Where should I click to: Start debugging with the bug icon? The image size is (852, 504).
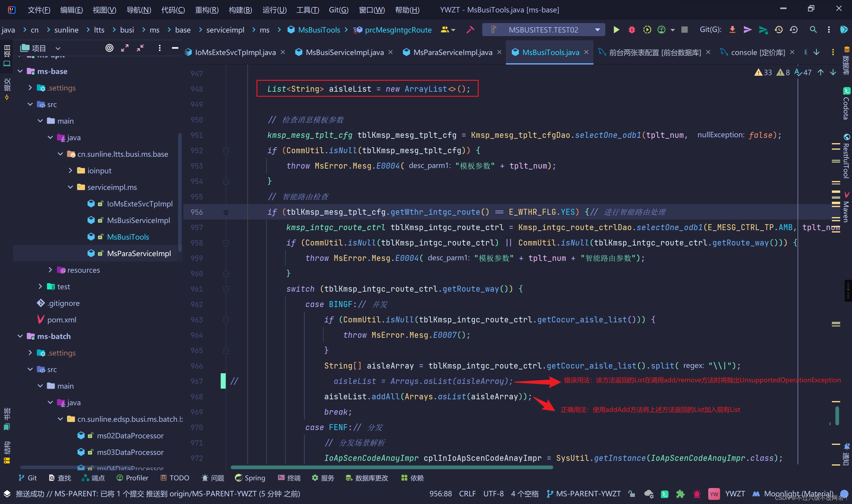coord(632,30)
